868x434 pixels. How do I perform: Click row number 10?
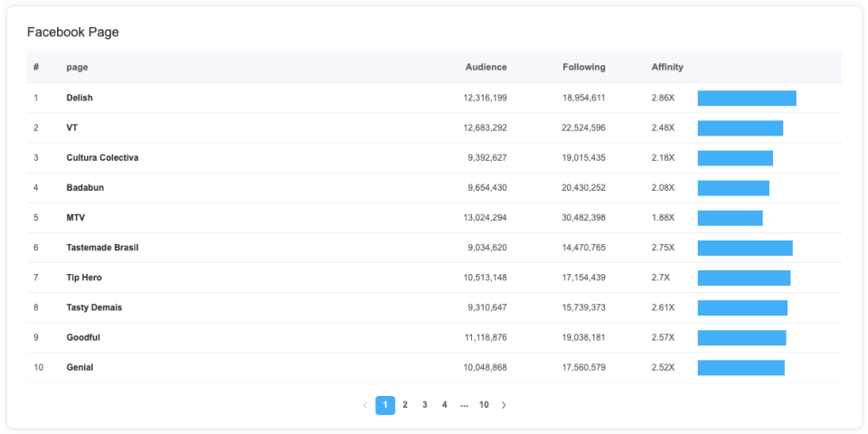tap(38, 367)
